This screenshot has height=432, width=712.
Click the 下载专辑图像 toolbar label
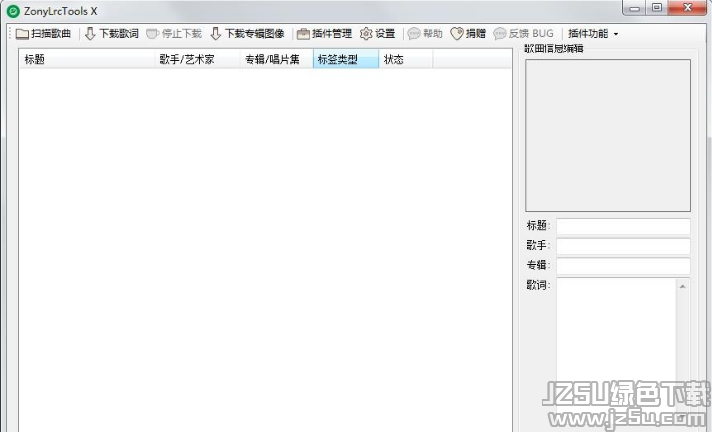coord(255,34)
